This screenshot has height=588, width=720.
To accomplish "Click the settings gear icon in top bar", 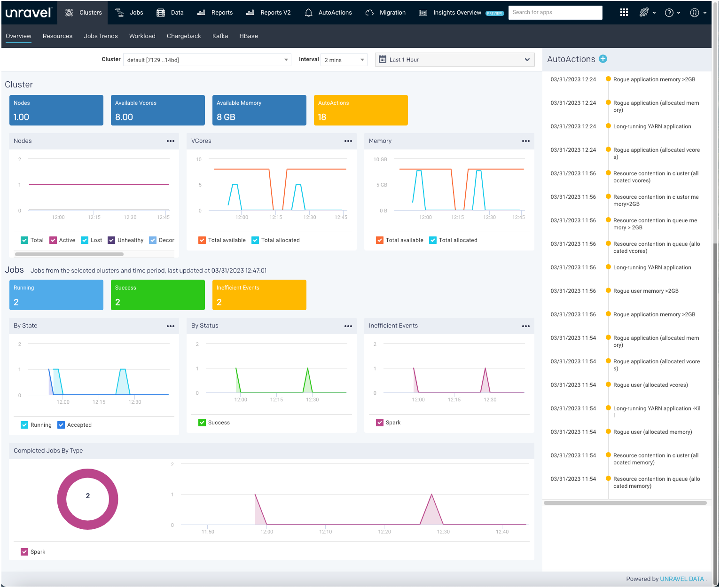I will (644, 13).
